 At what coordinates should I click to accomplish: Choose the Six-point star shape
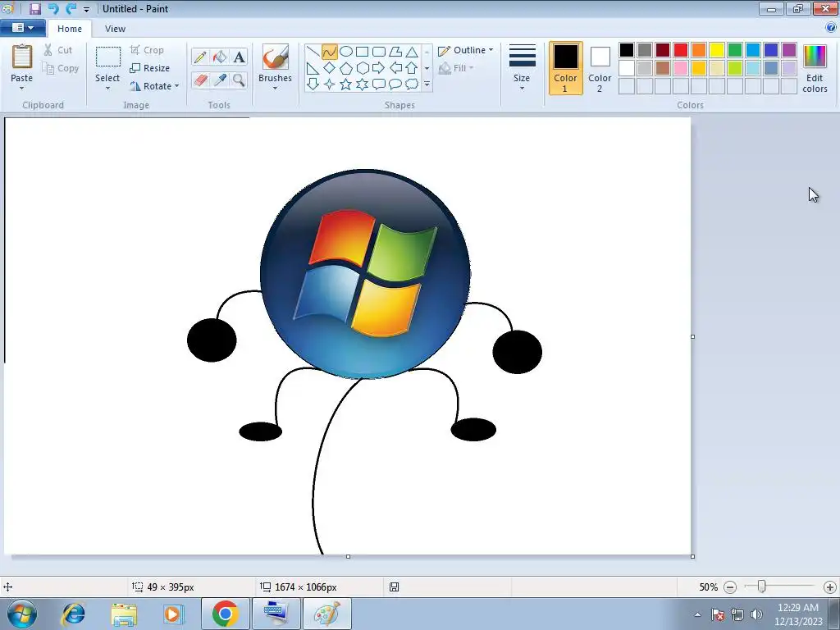click(362, 84)
